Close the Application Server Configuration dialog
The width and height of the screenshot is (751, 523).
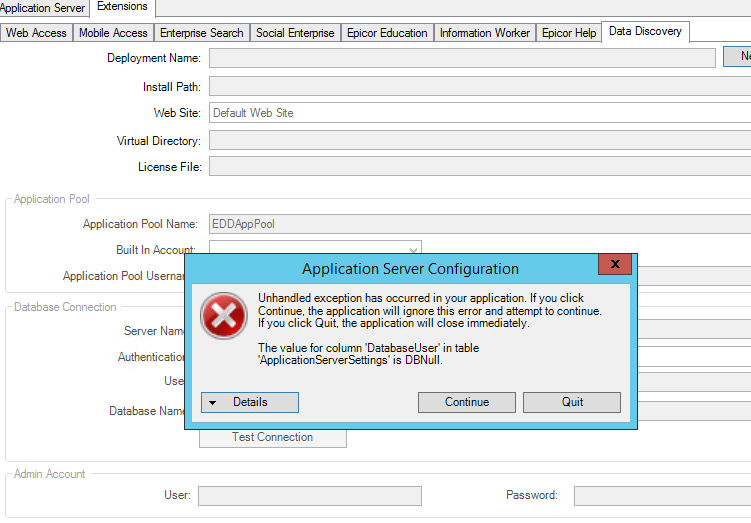click(615, 264)
